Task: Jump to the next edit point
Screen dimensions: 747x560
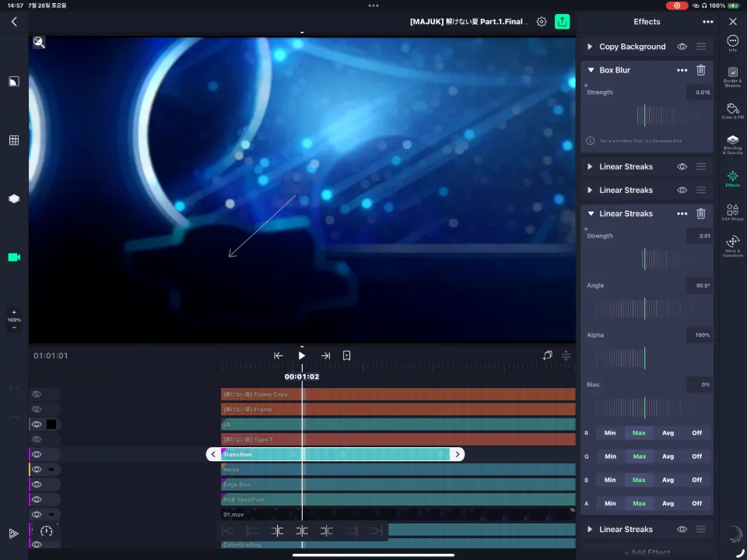Action: click(325, 355)
